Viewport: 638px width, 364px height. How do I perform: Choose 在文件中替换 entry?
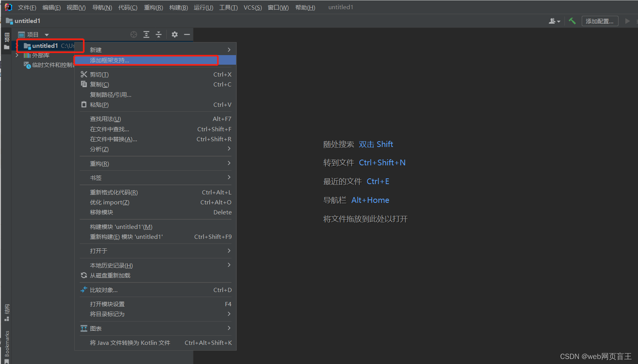[x=155, y=139]
